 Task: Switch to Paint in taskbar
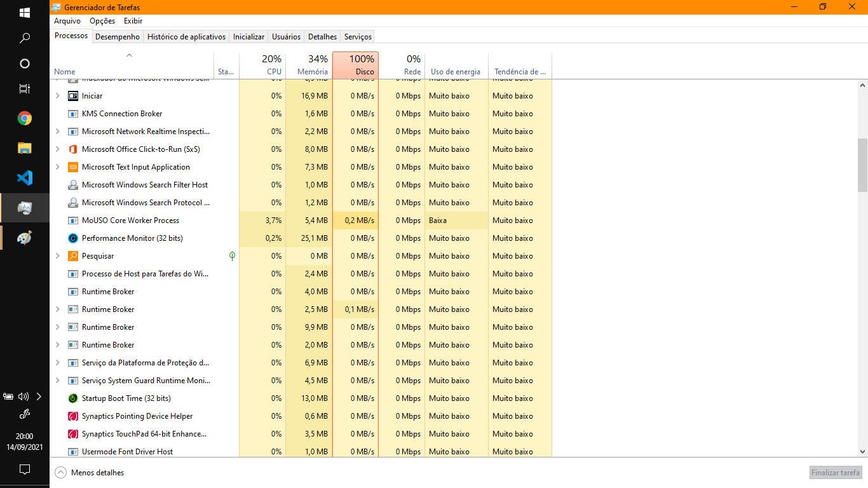coord(25,238)
